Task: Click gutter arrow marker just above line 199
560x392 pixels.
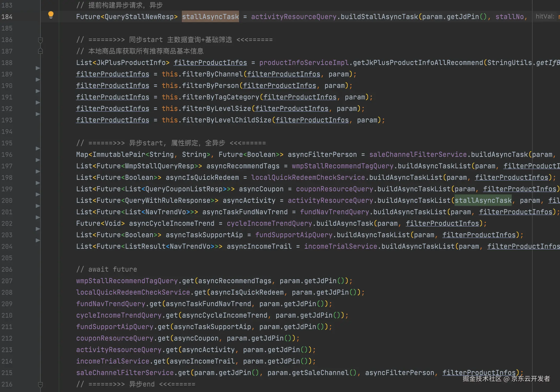Action: (x=38, y=183)
